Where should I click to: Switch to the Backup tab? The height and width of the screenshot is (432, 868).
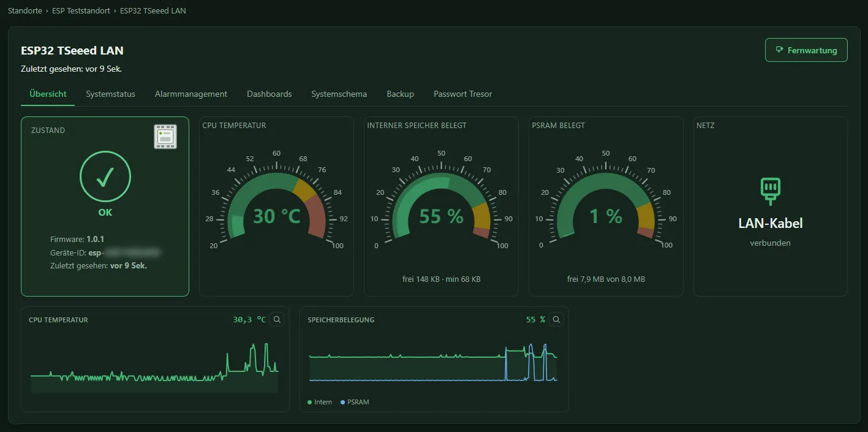pyautogui.click(x=401, y=94)
